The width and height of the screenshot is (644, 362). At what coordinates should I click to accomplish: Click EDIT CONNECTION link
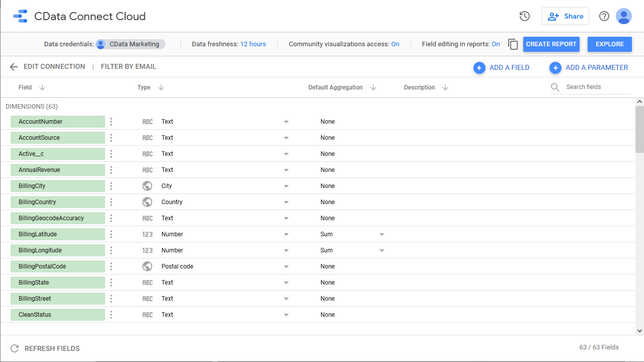(54, 66)
